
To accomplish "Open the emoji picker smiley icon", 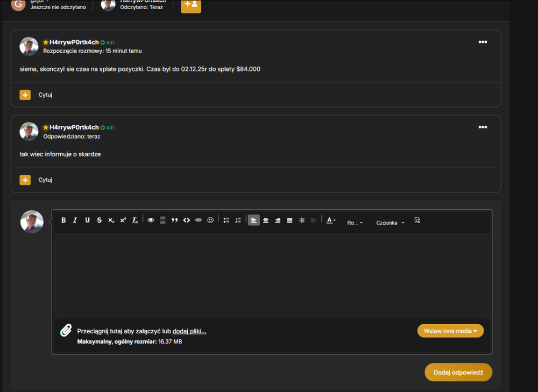I will (x=210, y=220).
